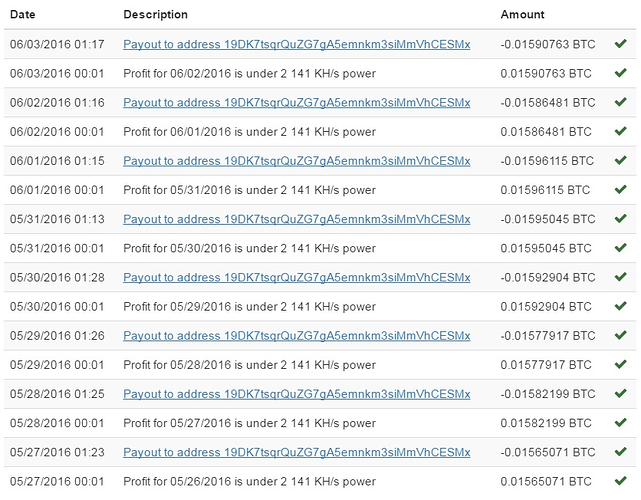
Task: Open payout link dated 05/30/2016 01:28
Action: [296, 278]
